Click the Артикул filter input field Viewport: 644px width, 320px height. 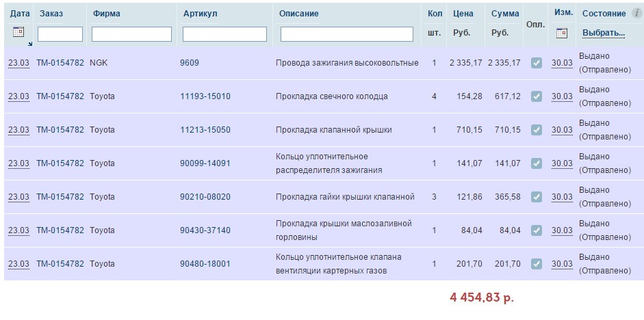pyautogui.click(x=224, y=34)
